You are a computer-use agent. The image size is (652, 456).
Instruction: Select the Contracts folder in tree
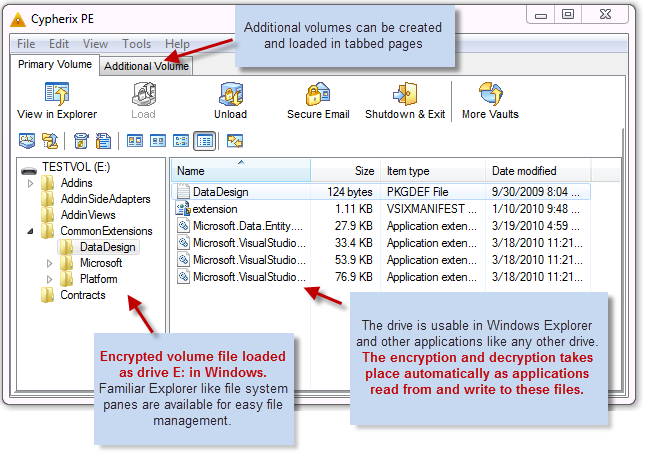coord(83,295)
